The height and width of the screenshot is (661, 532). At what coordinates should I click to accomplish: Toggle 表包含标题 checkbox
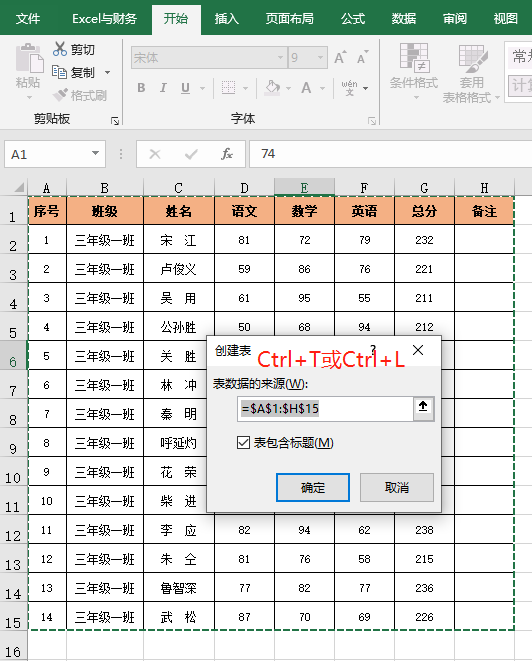tap(243, 443)
